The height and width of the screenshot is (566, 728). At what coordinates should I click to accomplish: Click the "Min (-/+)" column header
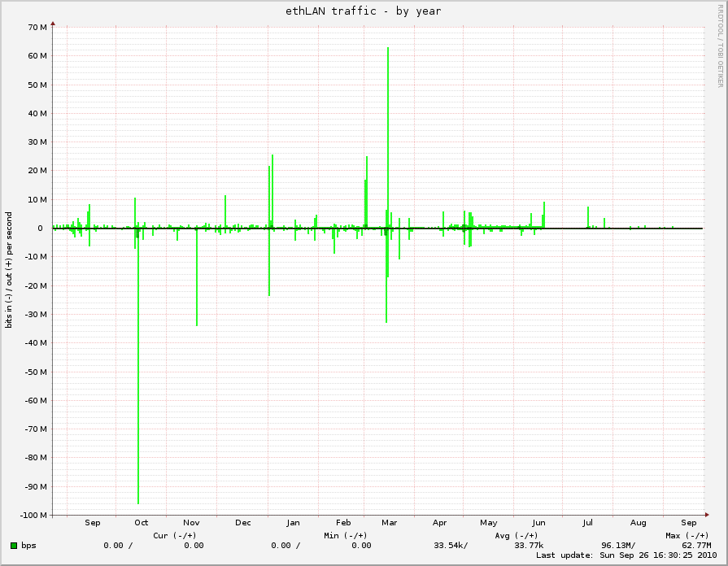click(x=346, y=535)
